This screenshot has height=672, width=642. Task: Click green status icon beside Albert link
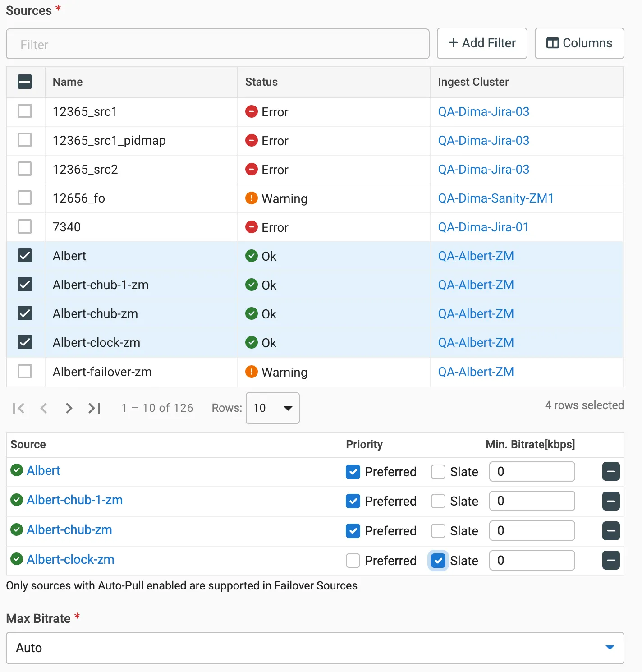point(17,470)
